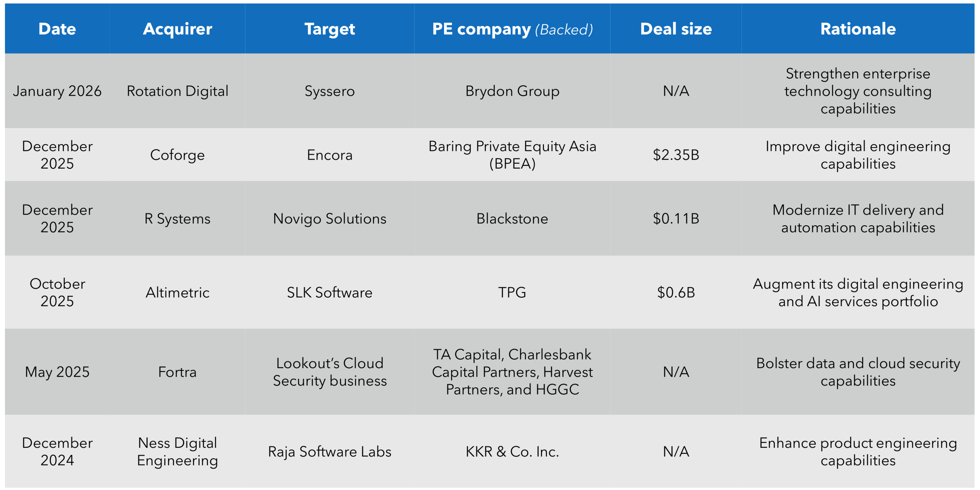Click the Raja Software Labs cell

tap(330, 452)
